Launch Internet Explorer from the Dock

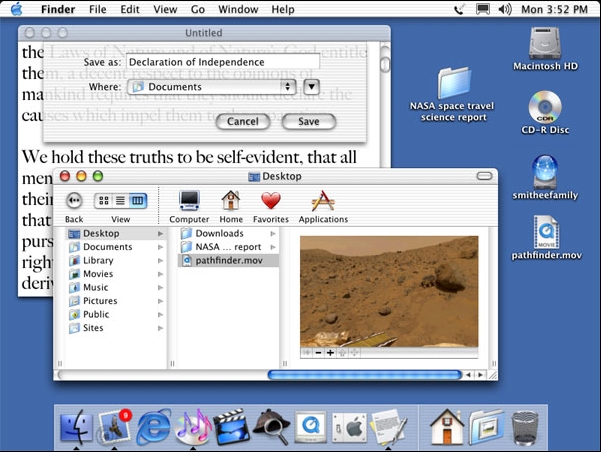[x=154, y=427]
